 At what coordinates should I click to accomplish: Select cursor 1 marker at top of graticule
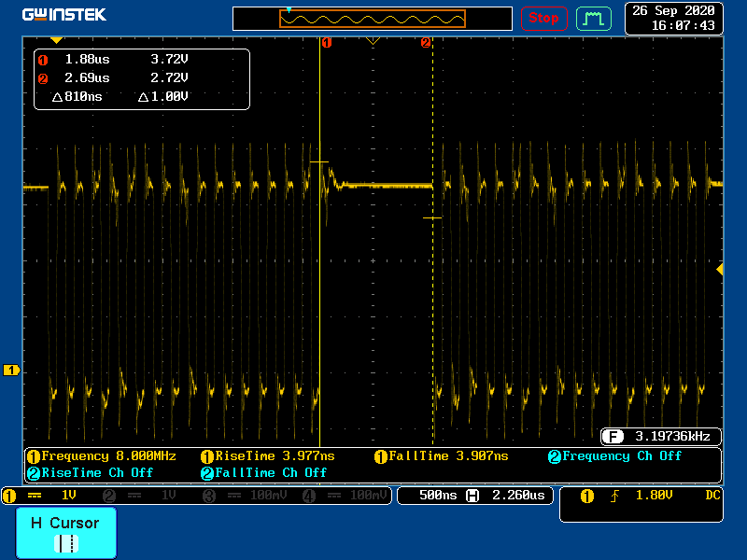coord(327,43)
